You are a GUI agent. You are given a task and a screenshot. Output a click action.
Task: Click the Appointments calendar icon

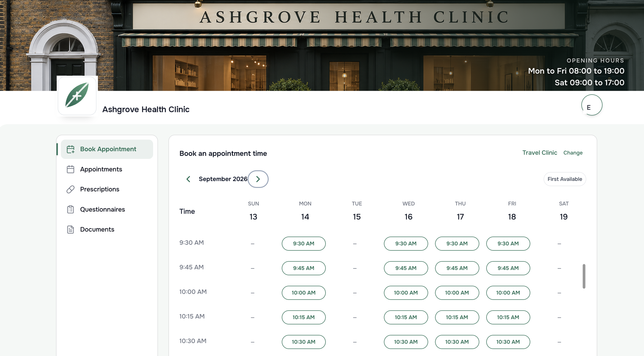[x=71, y=169]
